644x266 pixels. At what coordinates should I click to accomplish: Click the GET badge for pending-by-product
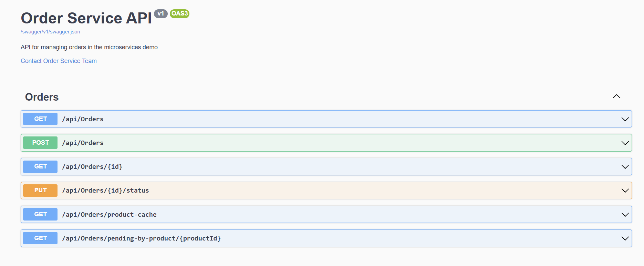[x=40, y=238]
